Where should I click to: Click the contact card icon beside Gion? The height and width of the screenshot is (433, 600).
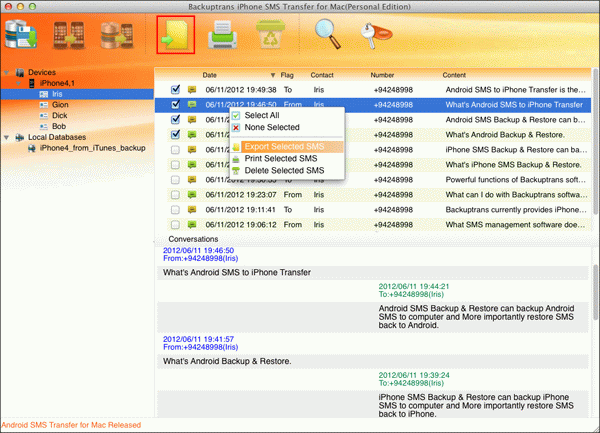pos(44,105)
